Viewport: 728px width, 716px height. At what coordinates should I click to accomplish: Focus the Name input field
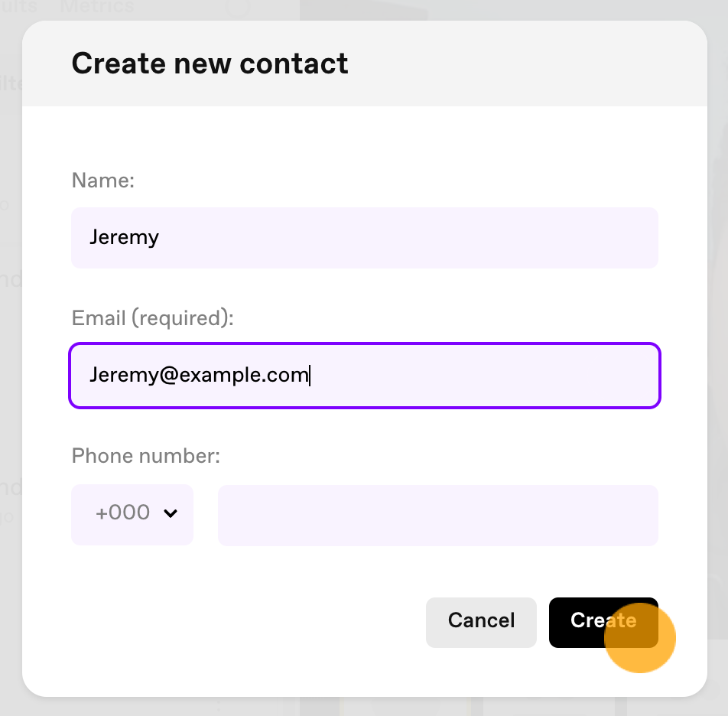365,238
